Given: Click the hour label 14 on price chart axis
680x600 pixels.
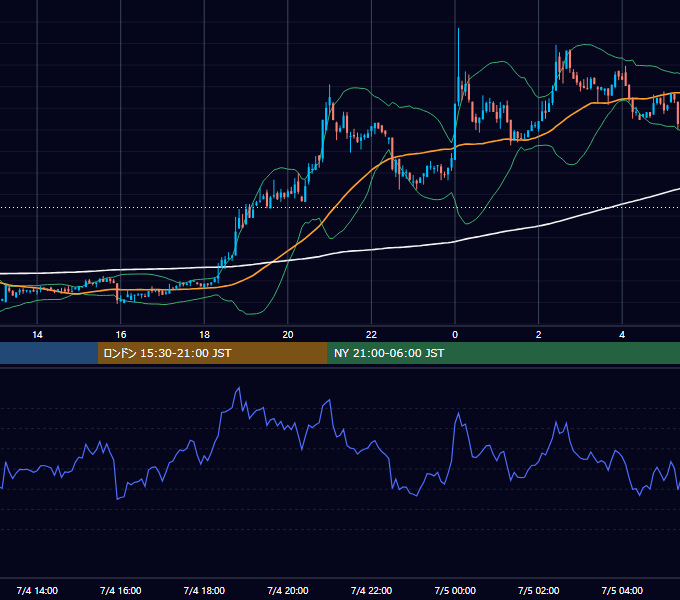Looking at the screenshot, I should 37,335.
